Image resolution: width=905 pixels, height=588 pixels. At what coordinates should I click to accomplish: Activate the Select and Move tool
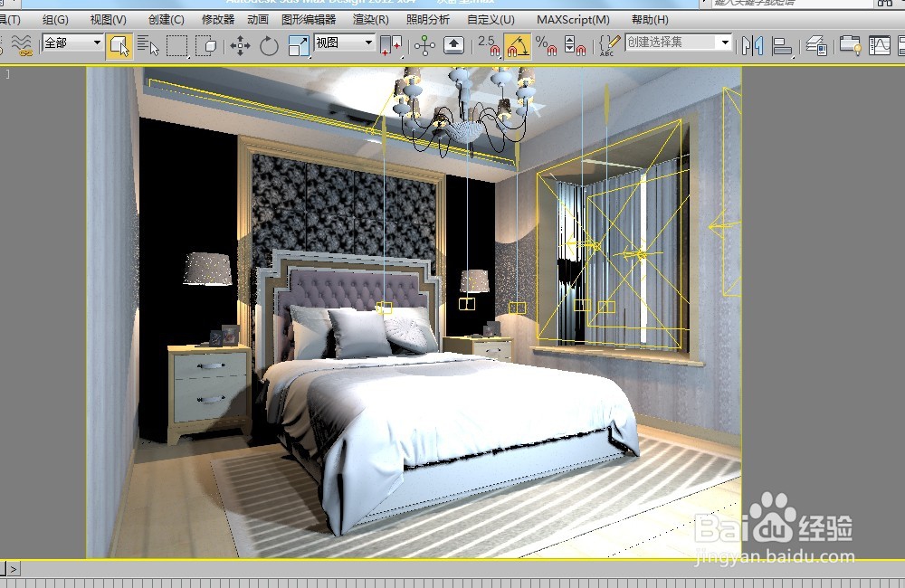pos(240,45)
